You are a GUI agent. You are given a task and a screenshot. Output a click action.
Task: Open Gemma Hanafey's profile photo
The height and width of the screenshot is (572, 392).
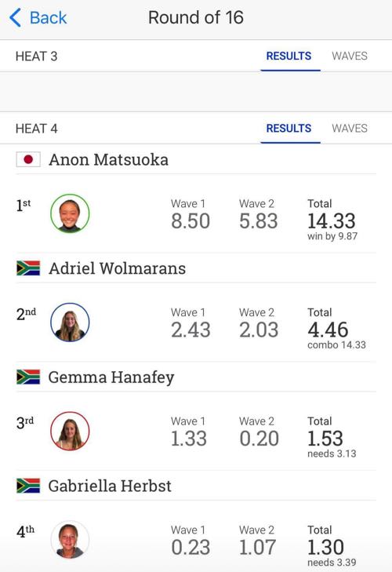pos(70,431)
